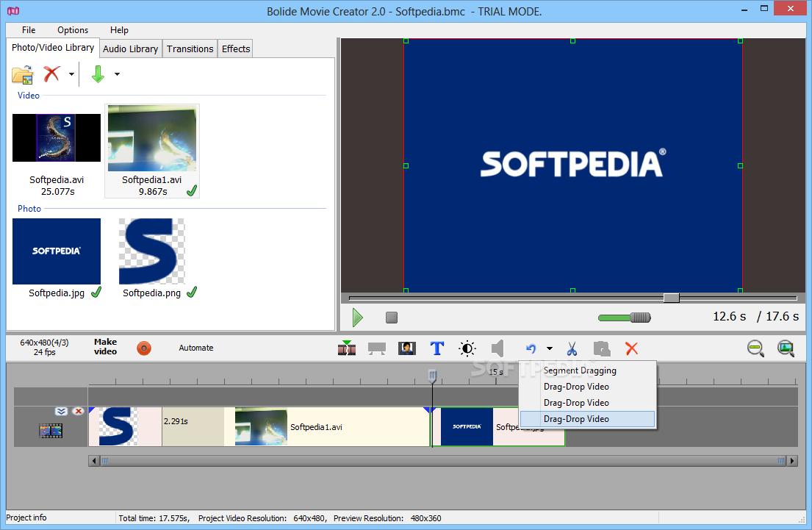This screenshot has width=812, height=530.
Task: Select the S logo clip on timeline
Action: click(125, 426)
